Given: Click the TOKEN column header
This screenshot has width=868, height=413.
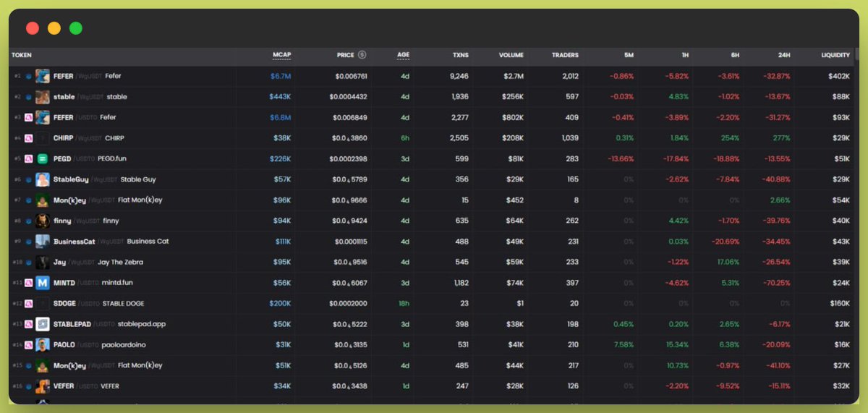Looking at the screenshot, I should (22, 55).
